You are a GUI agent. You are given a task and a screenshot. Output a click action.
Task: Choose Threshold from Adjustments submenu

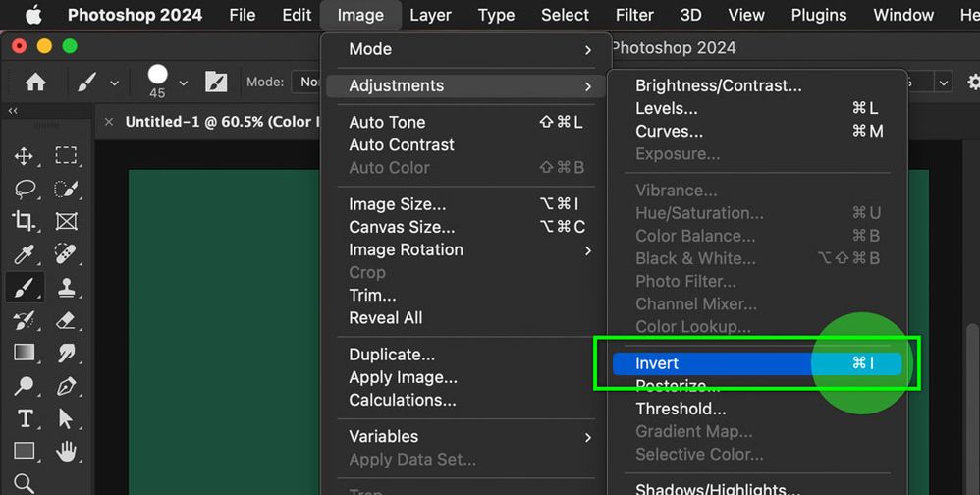tap(757, 409)
